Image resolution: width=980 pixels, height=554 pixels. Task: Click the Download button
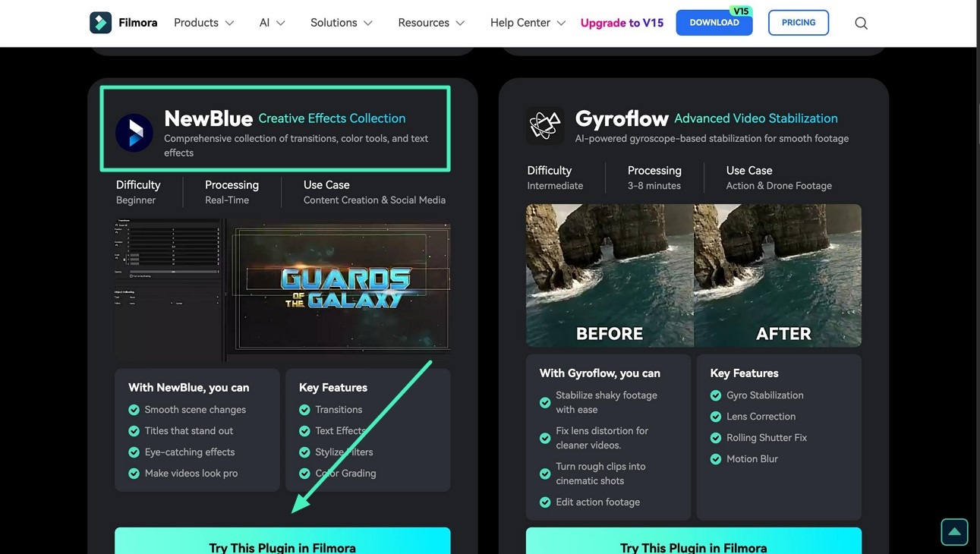tap(714, 23)
